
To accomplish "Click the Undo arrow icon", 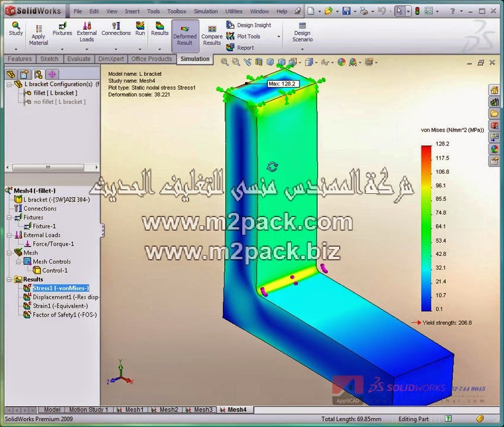I will pos(382,11).
